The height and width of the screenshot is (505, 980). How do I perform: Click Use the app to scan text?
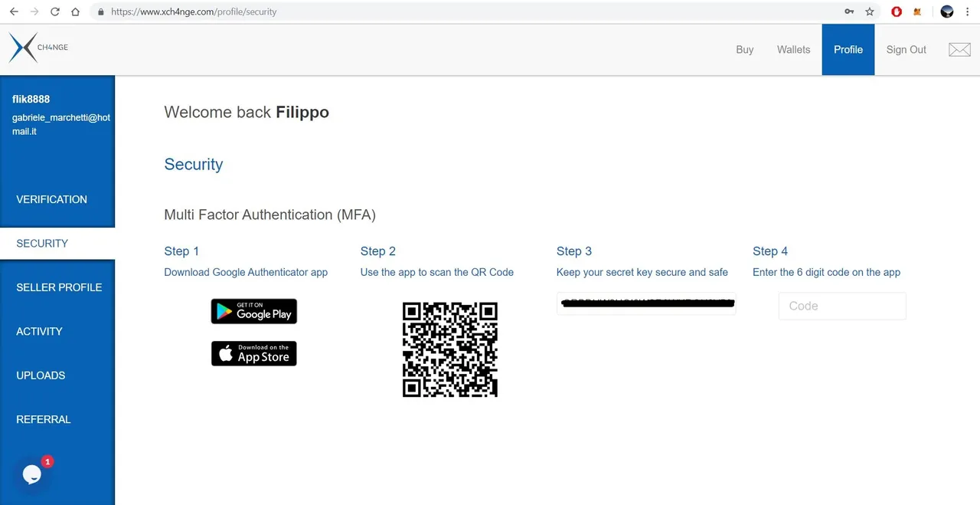tap(437, 272)
